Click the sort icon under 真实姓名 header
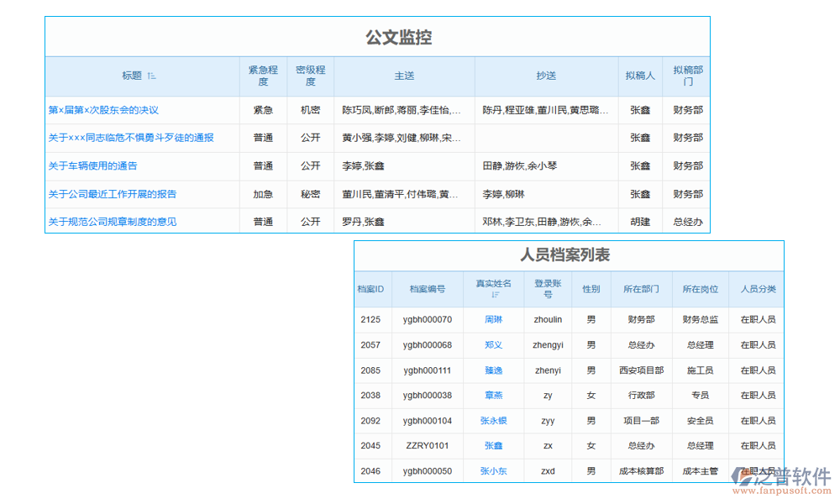The height and width of the screenshot is (504, 840). coord(496,296)
